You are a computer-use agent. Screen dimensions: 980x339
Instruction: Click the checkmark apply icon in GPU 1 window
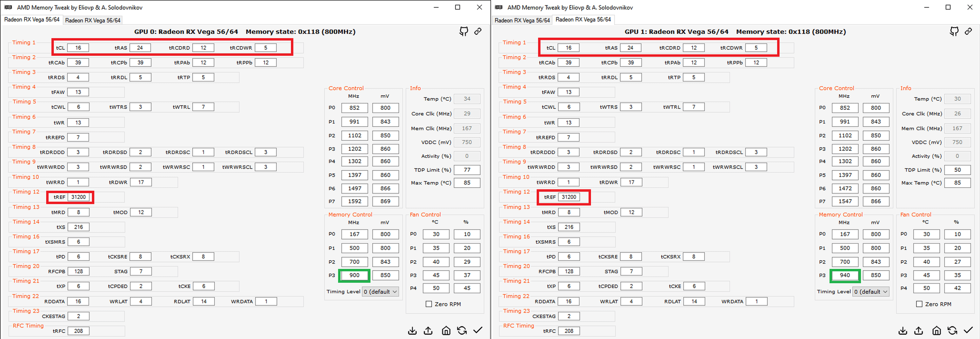point(968,330)
